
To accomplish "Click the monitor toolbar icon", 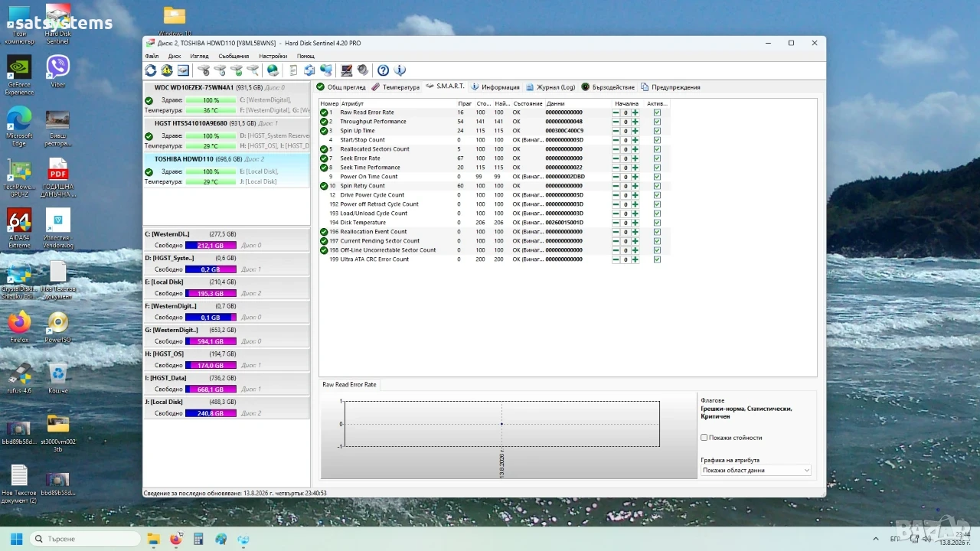I will (x=346, y=70).
